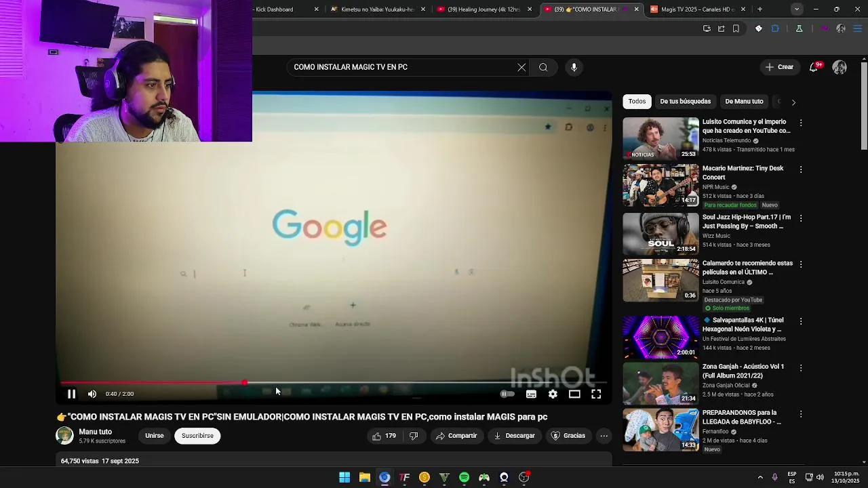868x488 pixels.
Task: Switch to theater mode view
Action: (574, 394)
